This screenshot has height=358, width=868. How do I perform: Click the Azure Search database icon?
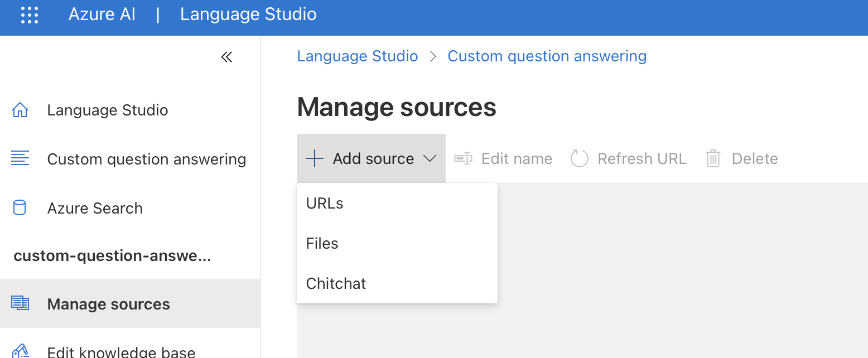(x=20, y=208)
